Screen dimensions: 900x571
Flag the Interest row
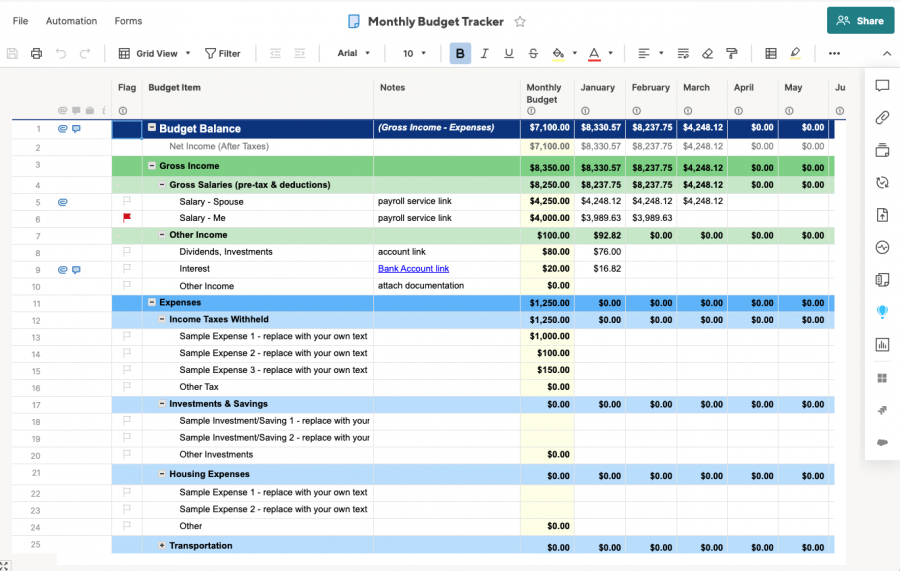coord(127,268)
